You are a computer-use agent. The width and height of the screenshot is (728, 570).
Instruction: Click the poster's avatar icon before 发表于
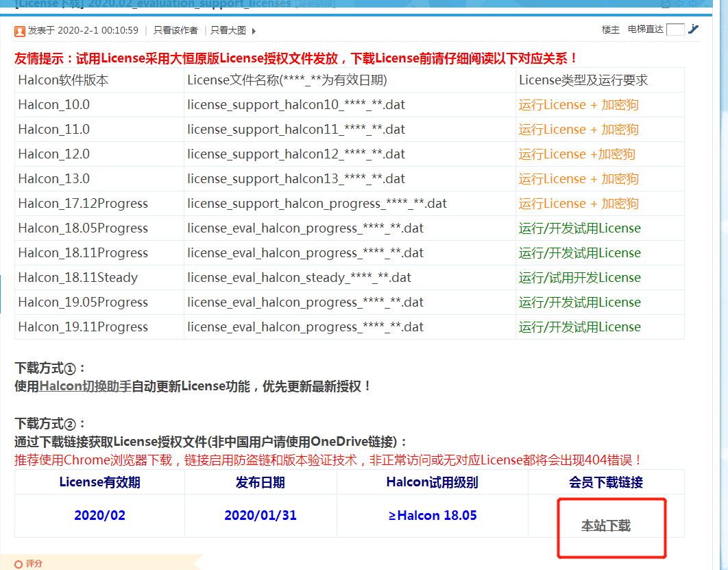[x=19, y=30]
